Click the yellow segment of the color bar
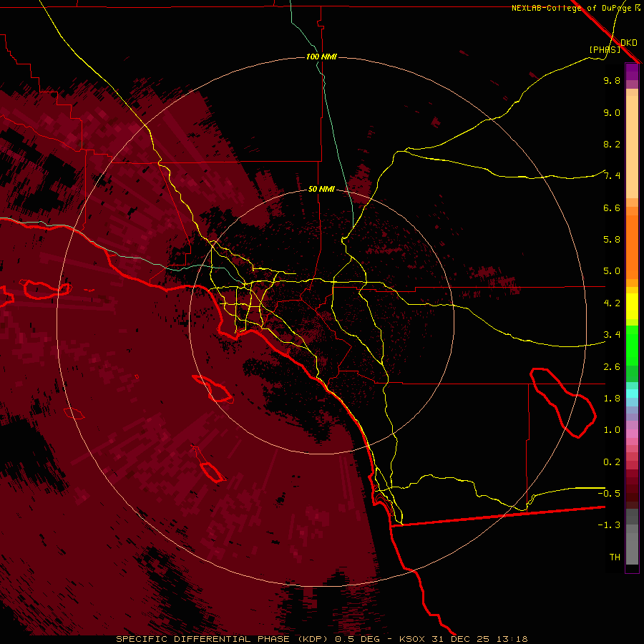644x644 pixels. pyautogui.click(x=632, y=306)
